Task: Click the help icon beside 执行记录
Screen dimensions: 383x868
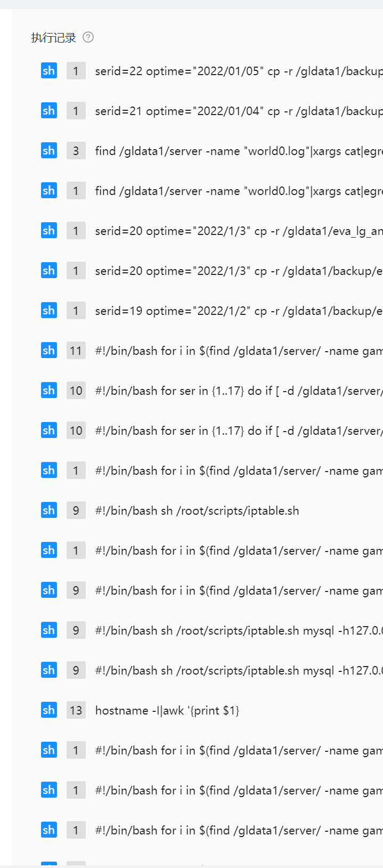Action: tap(88, 37)
